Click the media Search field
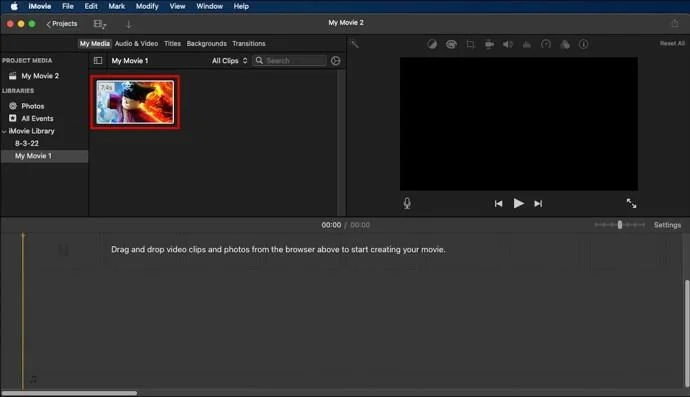This screenshot has height=397, width=690. click(290, 61)
